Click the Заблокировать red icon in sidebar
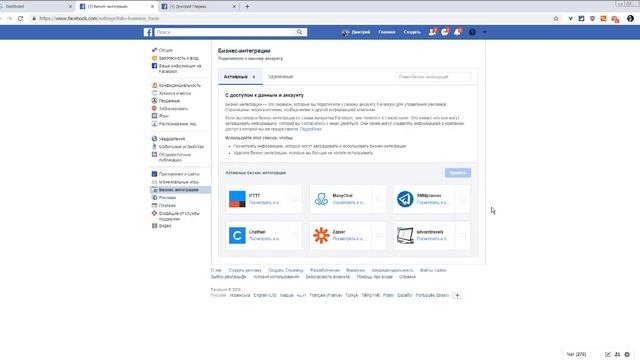The image size is (640, 360). (x=154, y=109)
